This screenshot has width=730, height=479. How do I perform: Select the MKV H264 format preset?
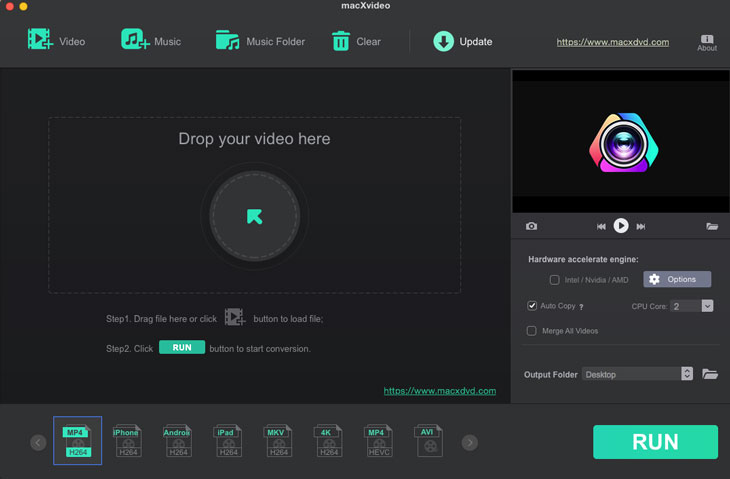[x=277, y=441]
